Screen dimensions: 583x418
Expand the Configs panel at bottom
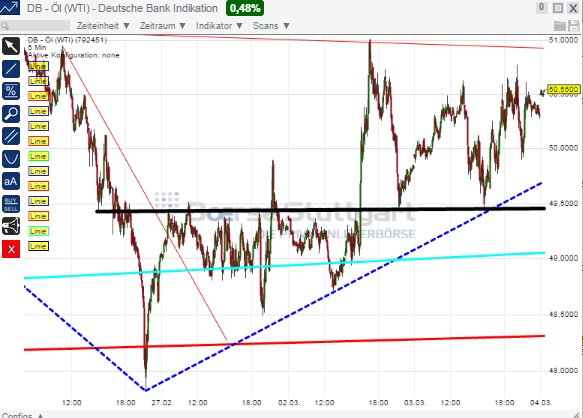pos(23,415)
